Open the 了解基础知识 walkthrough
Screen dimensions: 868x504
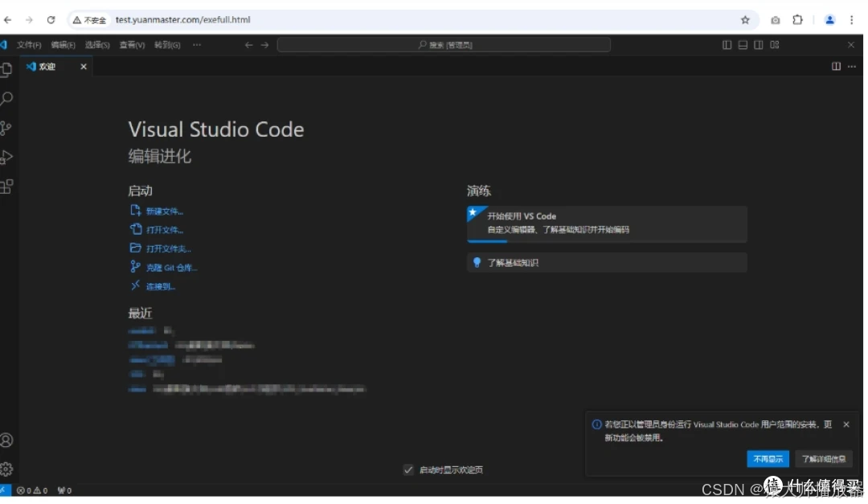pyautogui.click(x=607, y=263)
